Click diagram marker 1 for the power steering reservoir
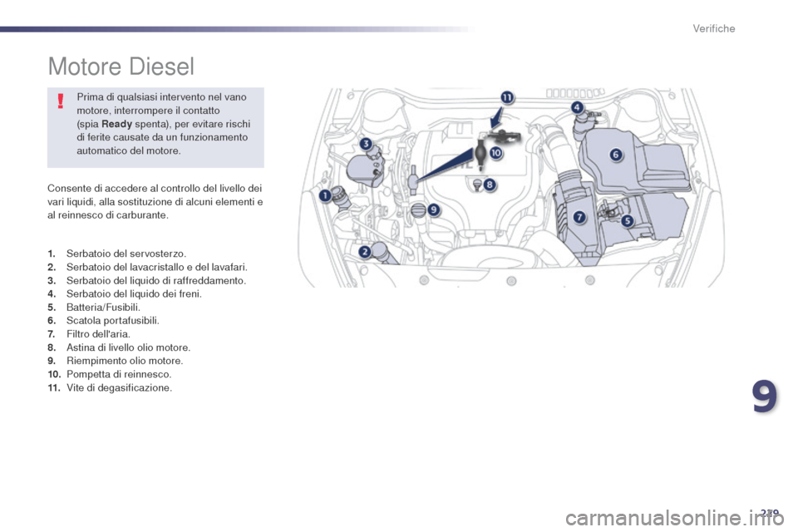The image size is (798, 532). pyautogui.click(x=325, y=195)
